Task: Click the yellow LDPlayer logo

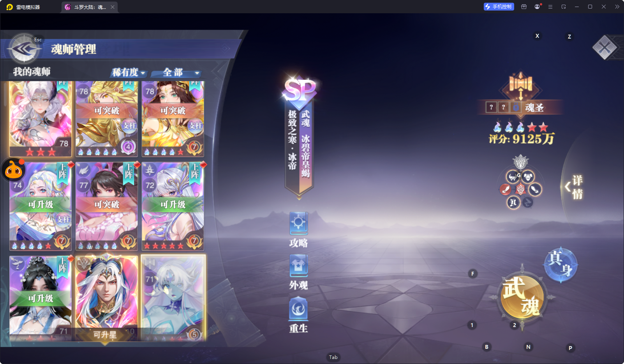Action: point(10,7)
